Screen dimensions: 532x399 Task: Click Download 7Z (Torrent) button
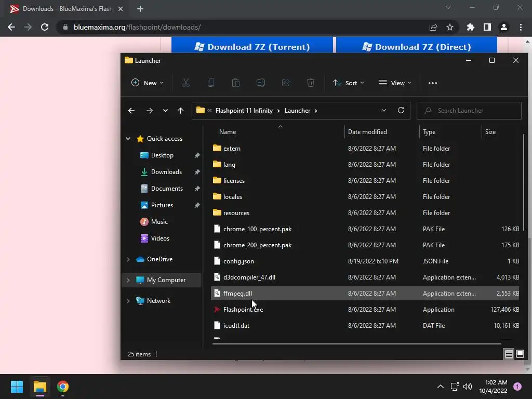[252, 46]
